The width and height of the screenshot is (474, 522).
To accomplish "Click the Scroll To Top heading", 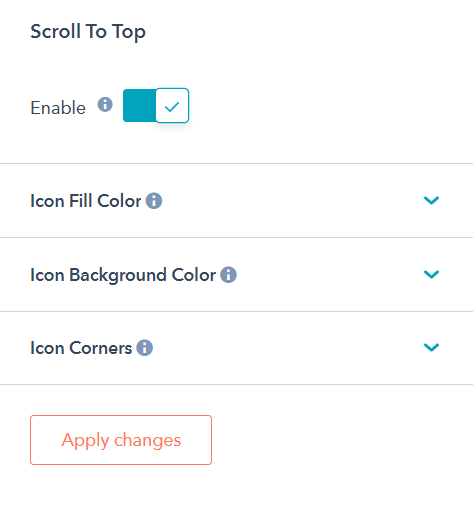I will [88, 32].
